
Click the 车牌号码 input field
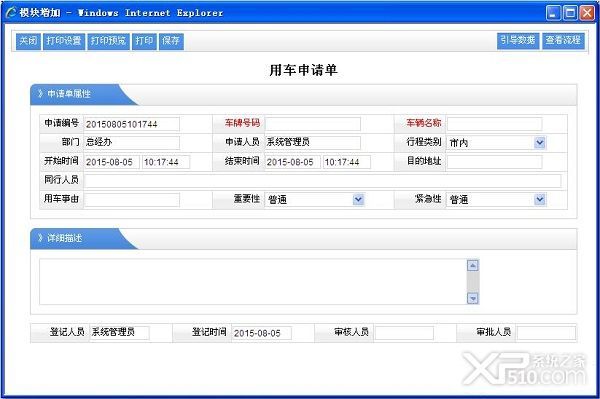coord(313,124)
